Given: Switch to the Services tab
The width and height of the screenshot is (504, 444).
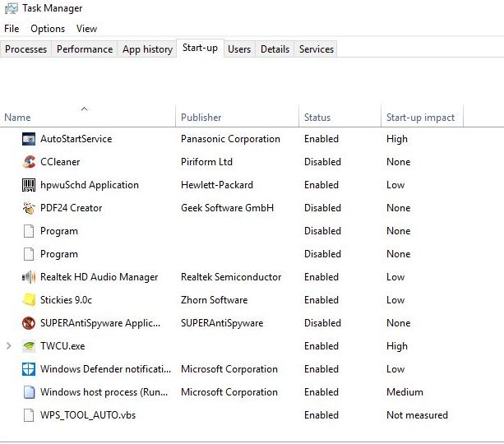Looking at the screenshot, I should click(317, 49).
